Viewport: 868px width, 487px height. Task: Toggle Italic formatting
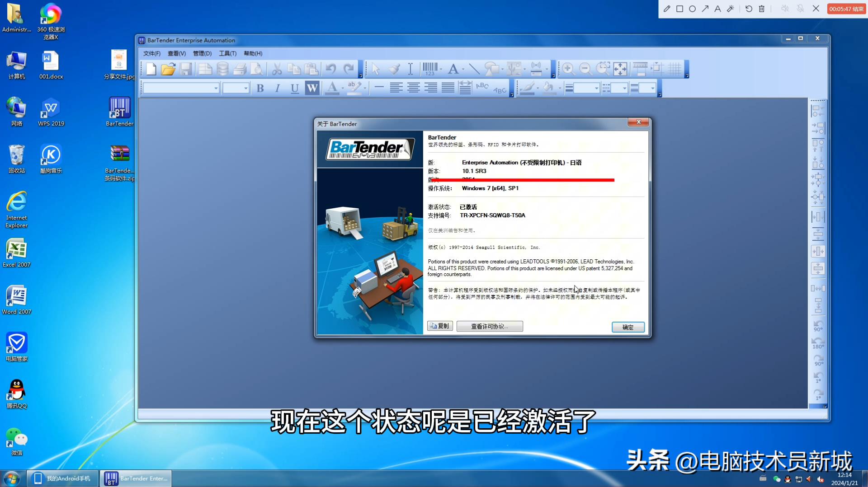(278, 88)
